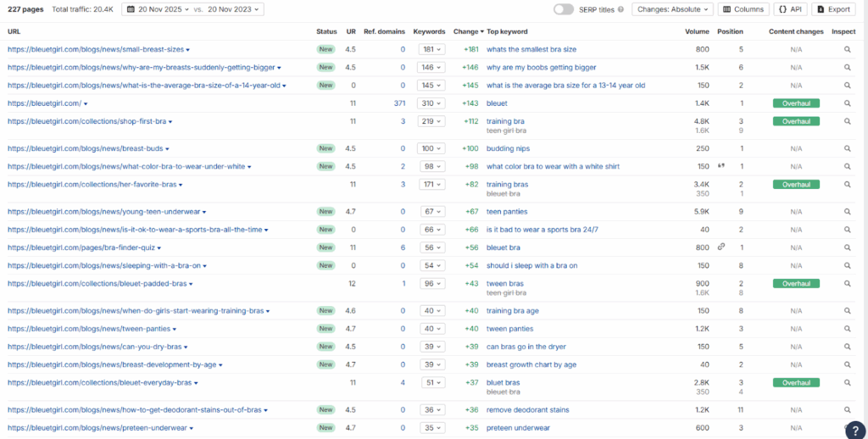Viewport: 868px width, 439px height.
Task: Sort by the UR column header
Action: pos(351,31)
